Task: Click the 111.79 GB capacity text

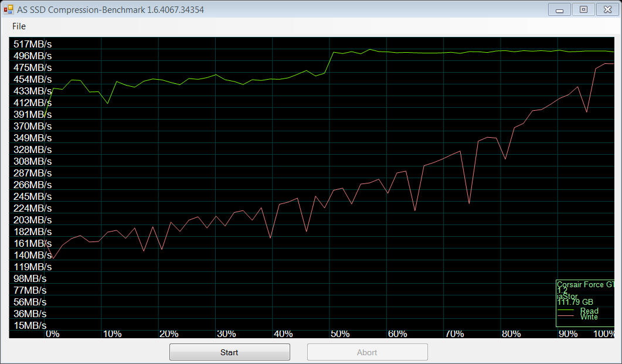Action: tap(575, 302)
